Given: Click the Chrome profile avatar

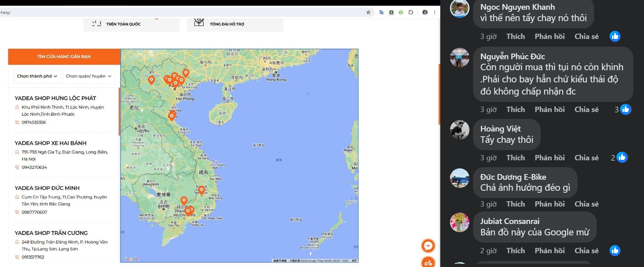Looking at the screenshot, I should (425, 12).
